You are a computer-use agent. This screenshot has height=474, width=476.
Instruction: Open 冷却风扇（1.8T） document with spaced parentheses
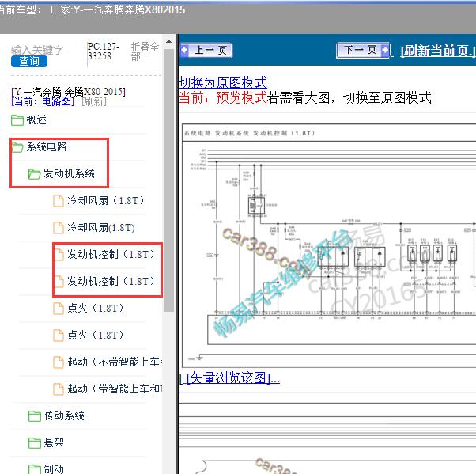tap(105, 200)
